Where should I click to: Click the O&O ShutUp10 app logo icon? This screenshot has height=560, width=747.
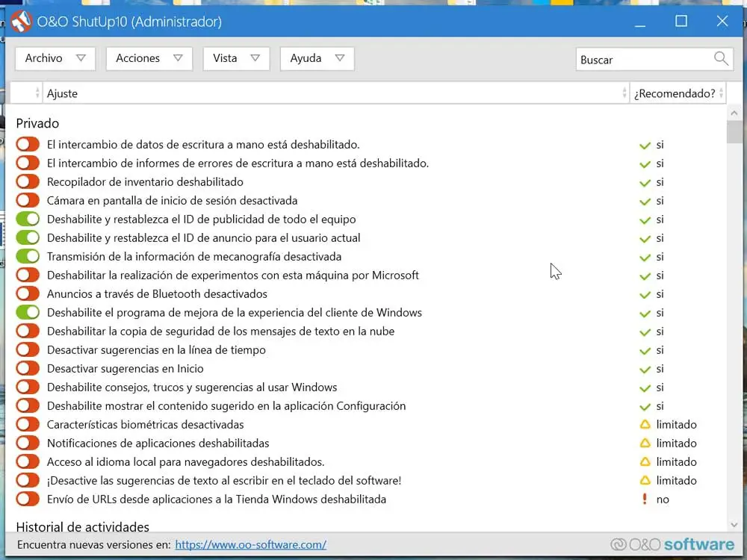click(21, 22)
